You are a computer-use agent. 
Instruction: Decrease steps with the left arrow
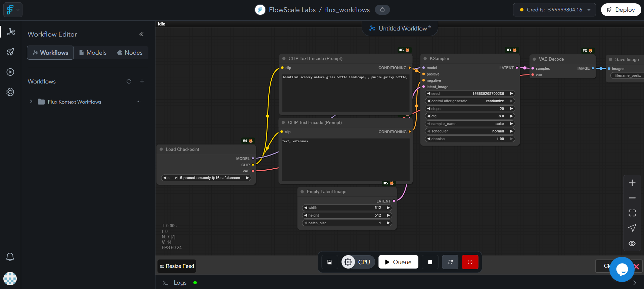pyautogui.click(x=429, y=109)
